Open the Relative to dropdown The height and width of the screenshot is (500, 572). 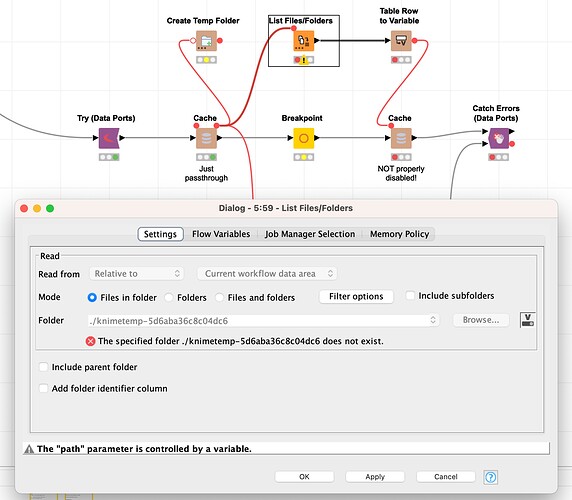pos(136,274)
